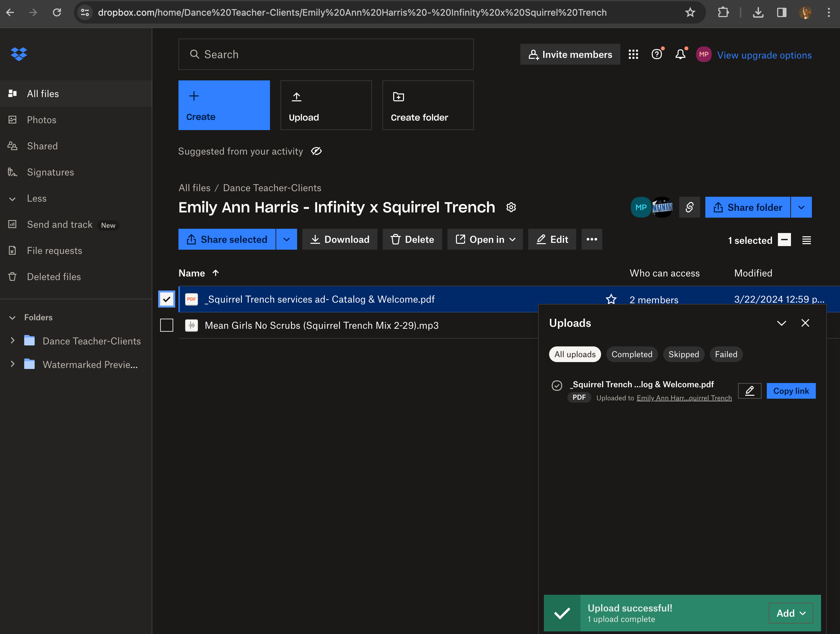Viewport: 840px width, 634px height.
Task: Select the Skipped uploads filter
Action: [683, 354]
